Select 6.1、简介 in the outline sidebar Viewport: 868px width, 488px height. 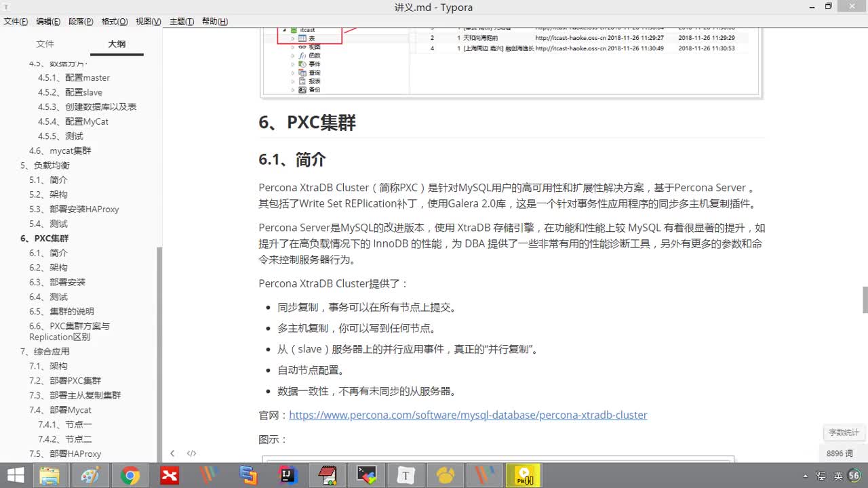tap(48, 253)
